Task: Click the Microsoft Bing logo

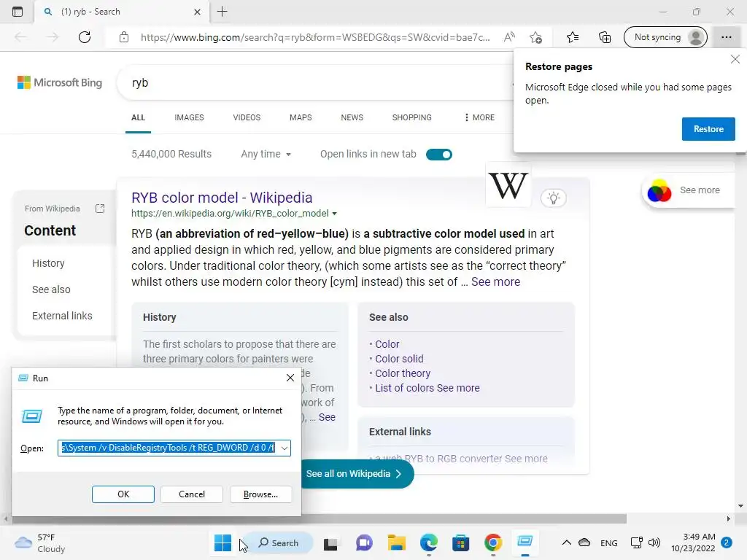Action: 60,82
